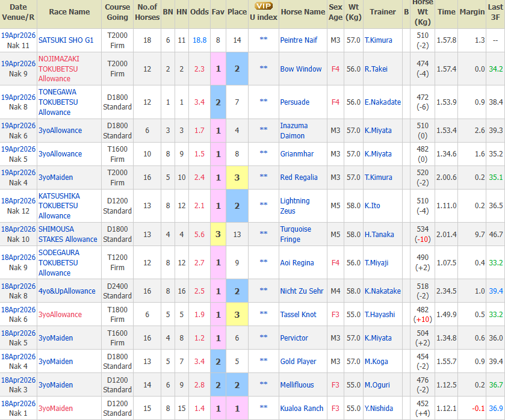Open red 3yoAllowance race for Tassel Knot
Viewport: 505px width, 420px height.
(x=60, y=314)
